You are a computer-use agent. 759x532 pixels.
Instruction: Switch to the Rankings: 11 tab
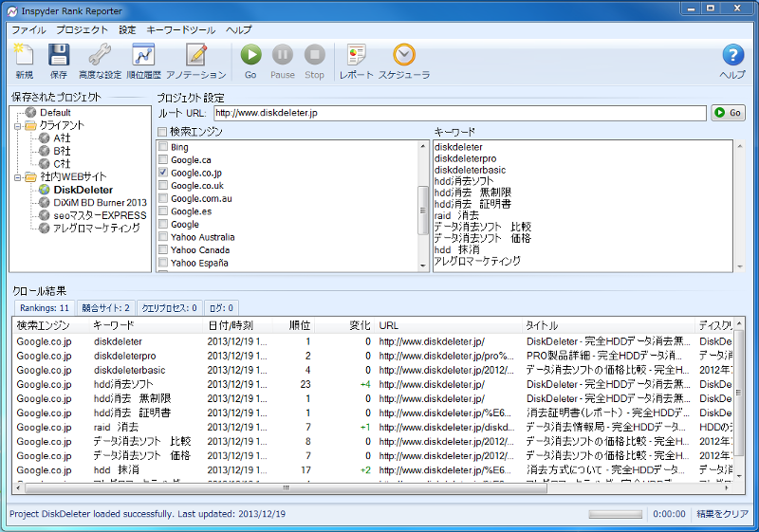click(45, 307)
